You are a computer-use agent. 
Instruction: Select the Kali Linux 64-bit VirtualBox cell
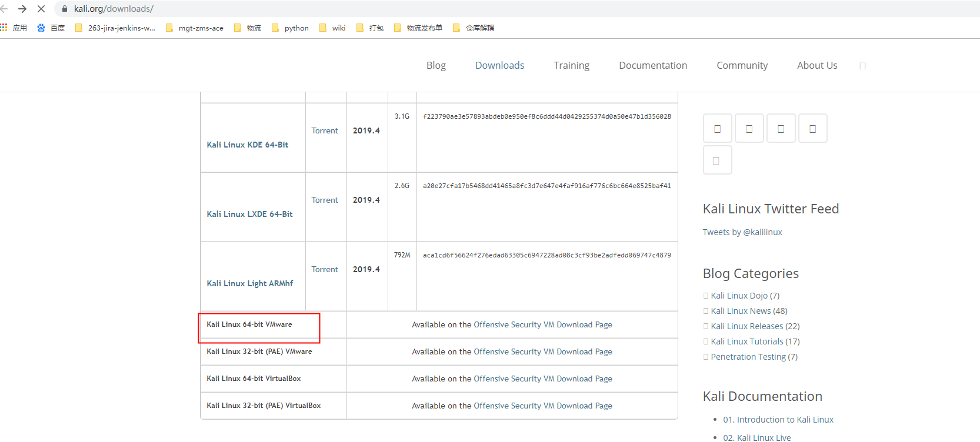[274, 379]
